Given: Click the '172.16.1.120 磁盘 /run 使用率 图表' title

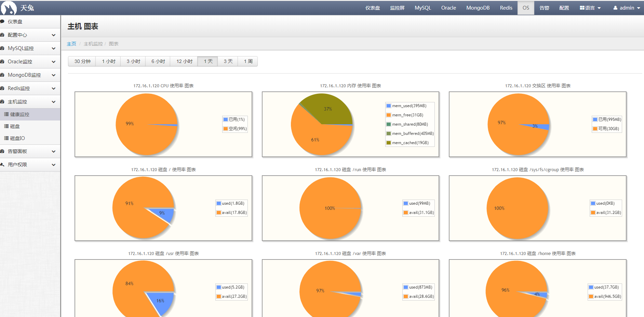Looking at the screenshot, I should coord(350,169).
